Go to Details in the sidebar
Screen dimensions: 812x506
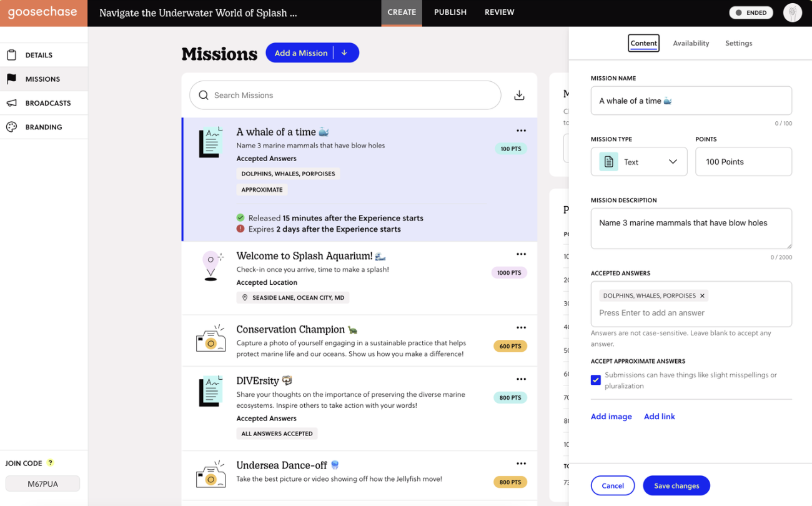(44, 55)
